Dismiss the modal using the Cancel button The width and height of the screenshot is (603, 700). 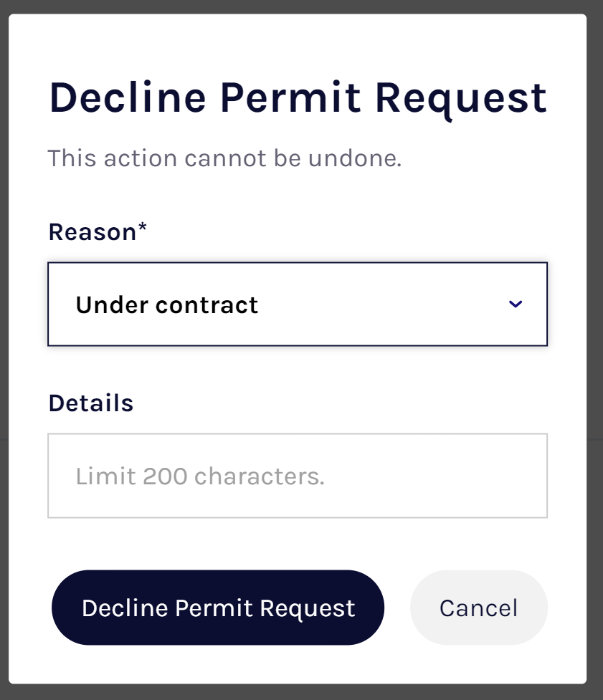click(x=478, y=608)
